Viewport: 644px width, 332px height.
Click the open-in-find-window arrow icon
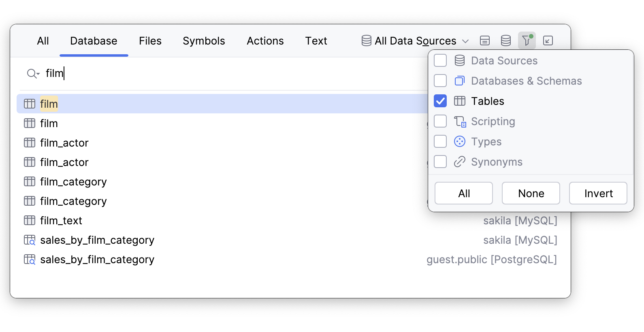click(x=548, y=41)
